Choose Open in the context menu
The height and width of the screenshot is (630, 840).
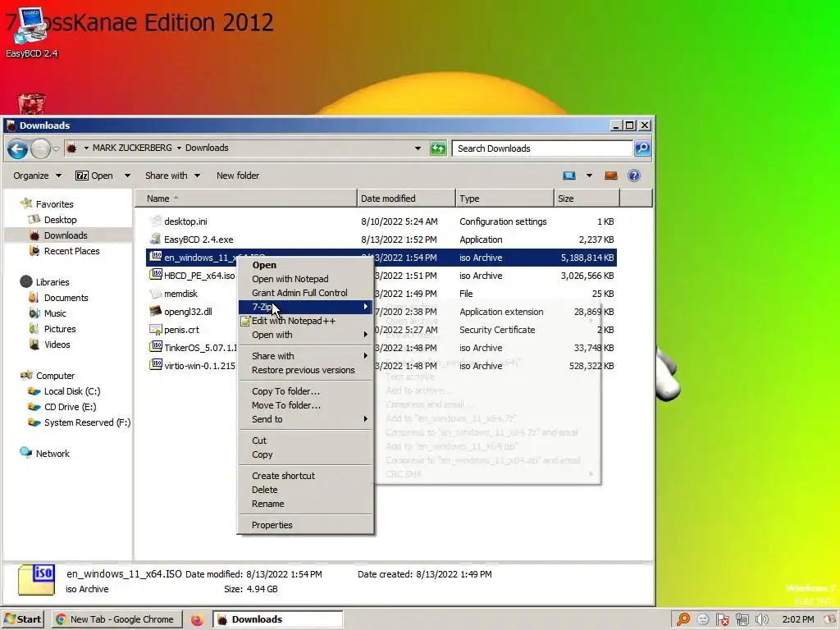click(305, 265)
